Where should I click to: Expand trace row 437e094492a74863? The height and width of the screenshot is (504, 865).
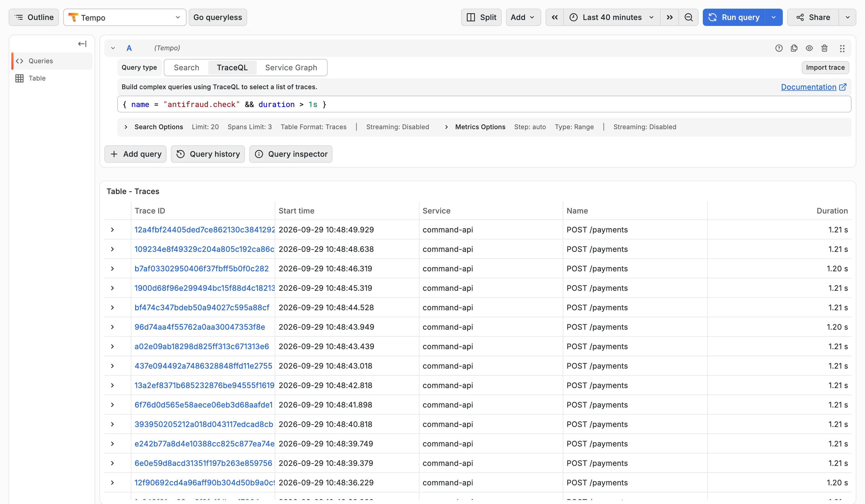tap(112, 366)
